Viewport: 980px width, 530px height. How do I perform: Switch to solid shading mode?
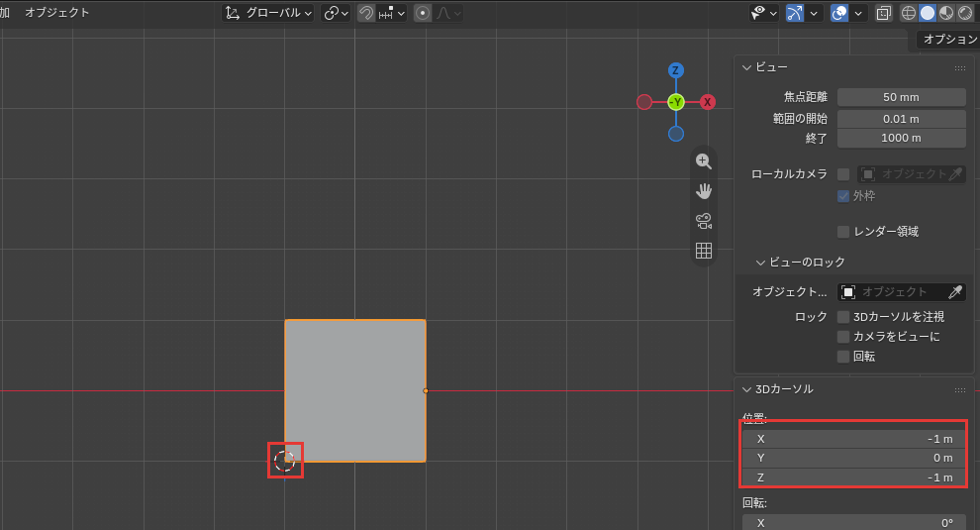click(928, 13)
